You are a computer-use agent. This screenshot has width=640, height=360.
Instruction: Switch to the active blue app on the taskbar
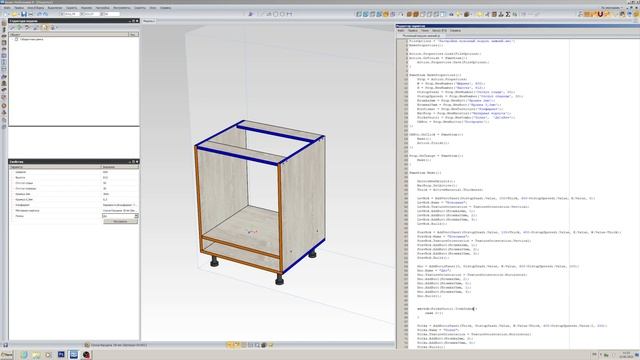pos(73,355)
